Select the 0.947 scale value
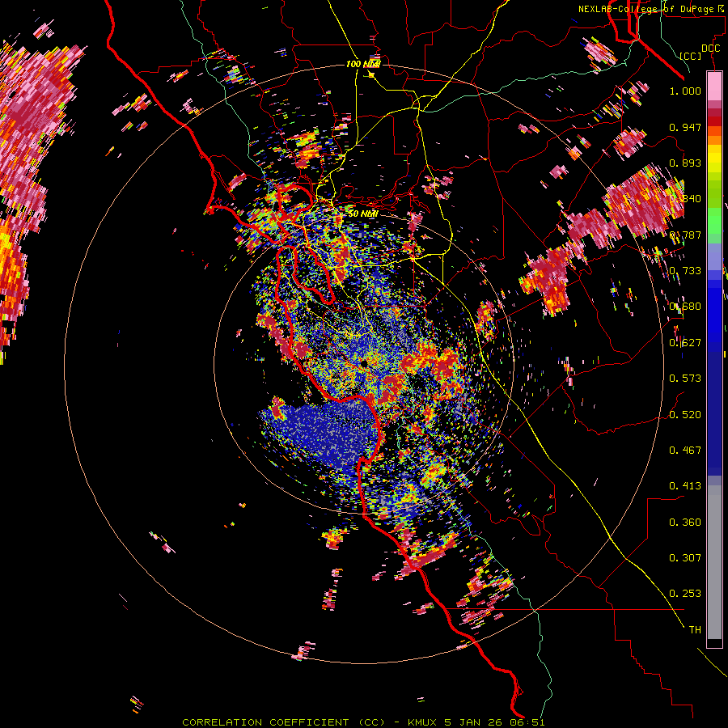728x728 pixels. point(685,127)
